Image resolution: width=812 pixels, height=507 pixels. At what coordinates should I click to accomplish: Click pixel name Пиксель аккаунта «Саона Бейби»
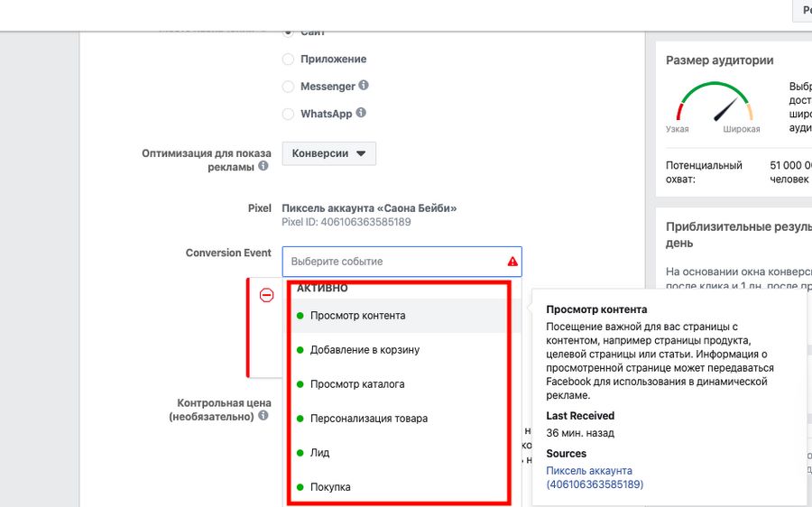369,208
